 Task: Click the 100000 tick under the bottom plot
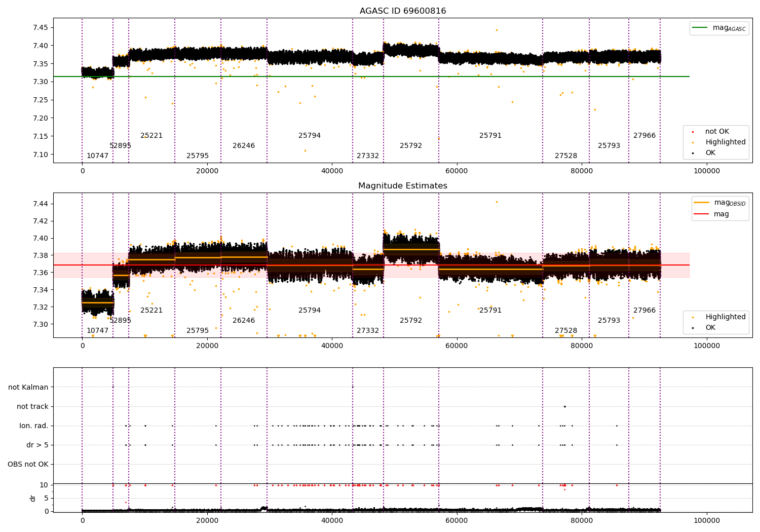tap(706, 521)
